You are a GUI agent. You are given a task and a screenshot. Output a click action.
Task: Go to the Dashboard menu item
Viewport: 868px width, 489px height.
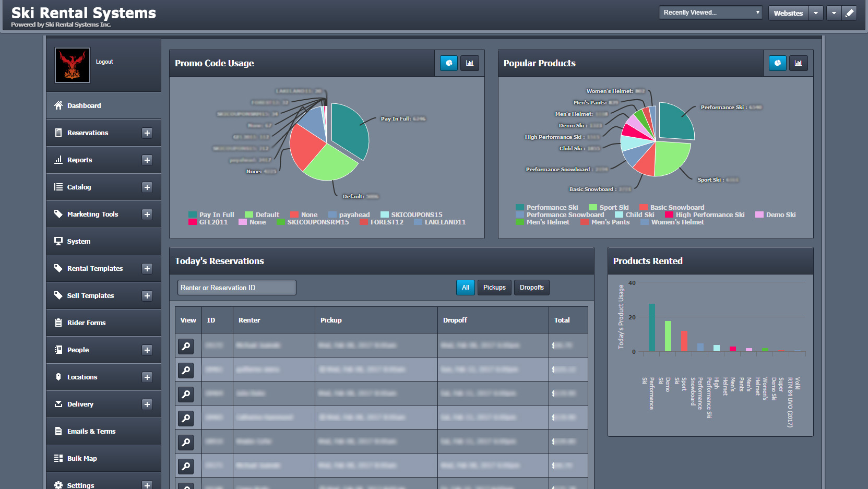coord(84,105)
